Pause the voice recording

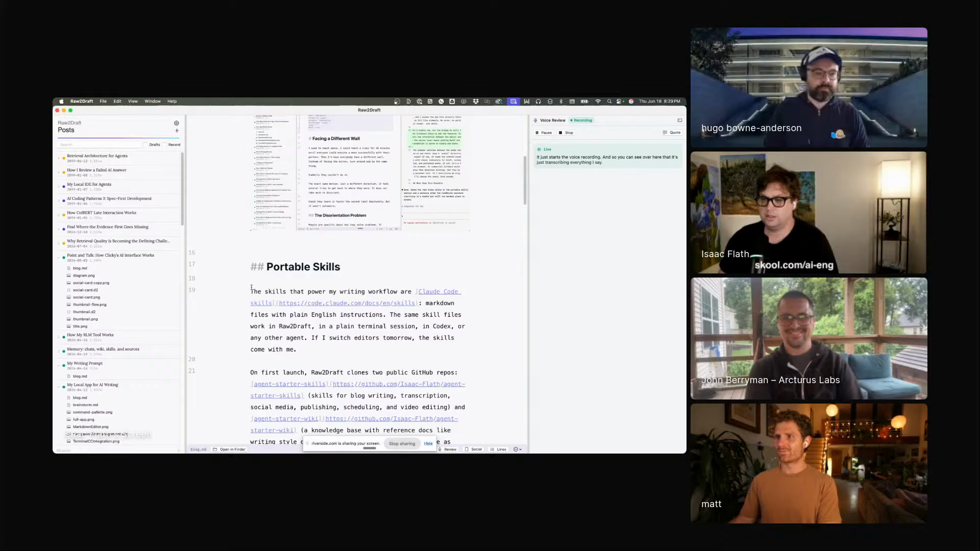[x=544, y=133]
